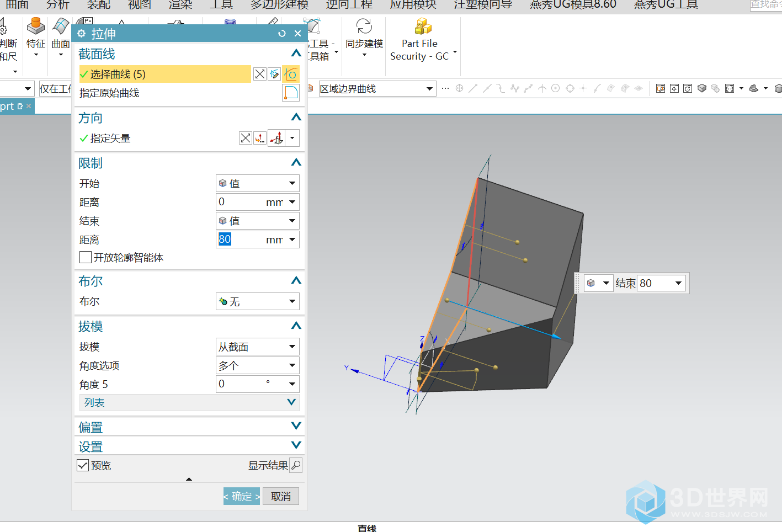Open the 视图 ribbon tab

pos(140,5)
